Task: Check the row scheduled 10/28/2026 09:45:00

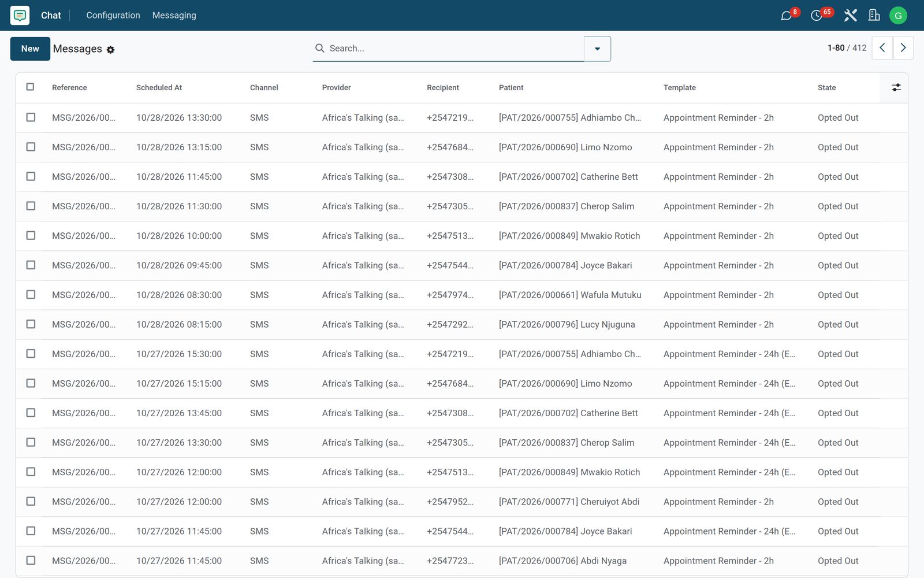Action: [x=31, y=265]
